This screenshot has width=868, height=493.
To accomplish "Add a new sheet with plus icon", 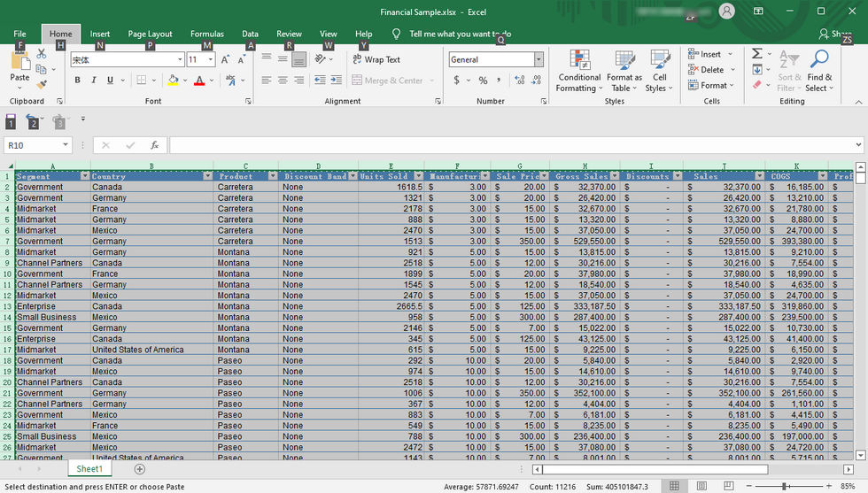I will [139, 469].
